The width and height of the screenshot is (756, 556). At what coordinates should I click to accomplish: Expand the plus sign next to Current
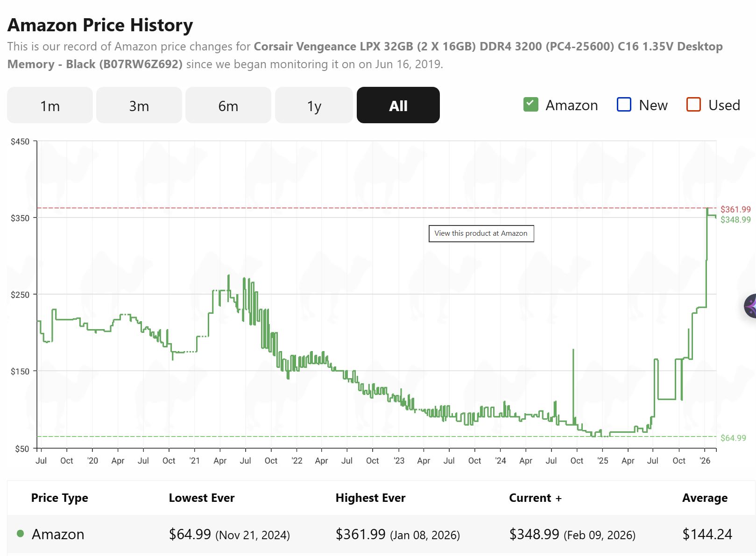pos(558,499)
